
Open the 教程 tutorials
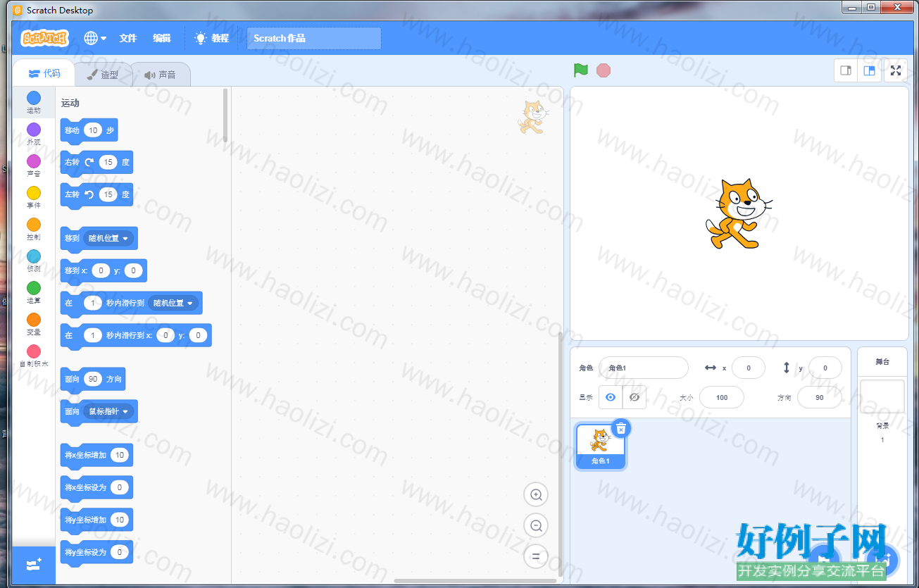pyautogui.click(x=212, y=38)
